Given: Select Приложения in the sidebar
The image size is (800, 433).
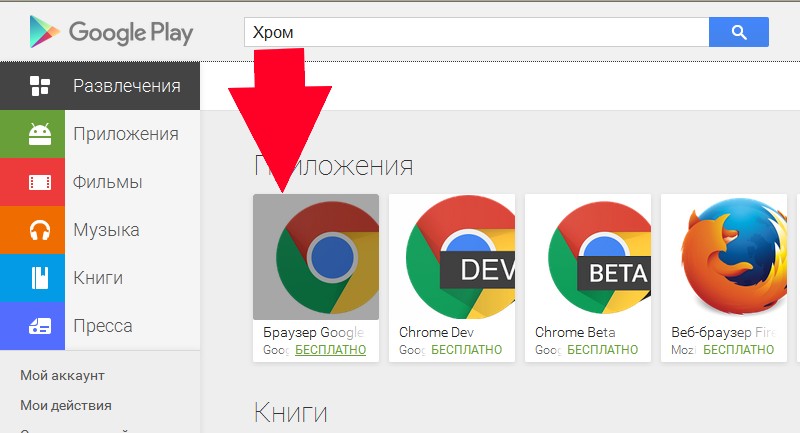Looking at the screenshot, I should click(x=126, y=134).
